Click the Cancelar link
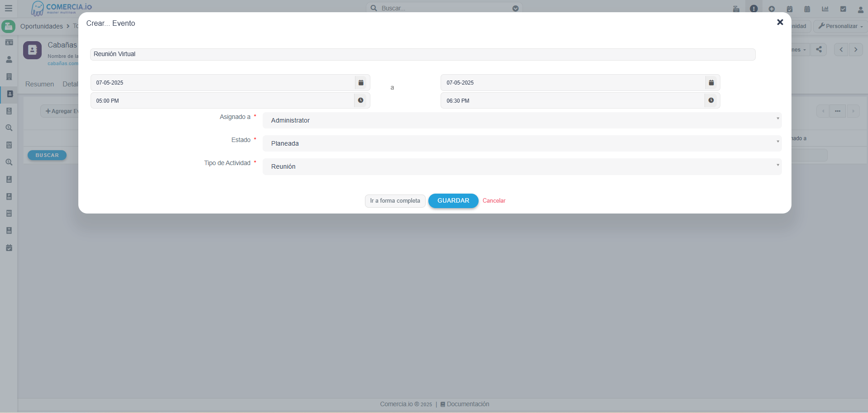868x413 pixels. [494, 201]
